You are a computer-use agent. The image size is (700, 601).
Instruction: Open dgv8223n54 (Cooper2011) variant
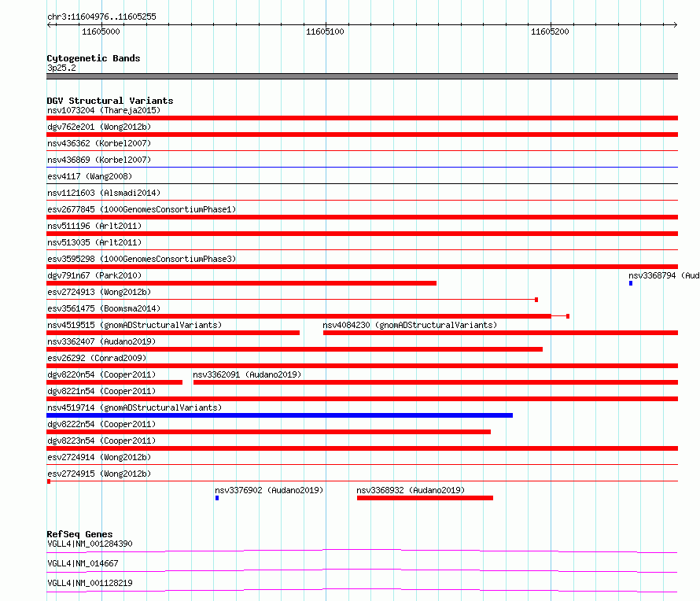pyautogui.click(x=101, y=441)
